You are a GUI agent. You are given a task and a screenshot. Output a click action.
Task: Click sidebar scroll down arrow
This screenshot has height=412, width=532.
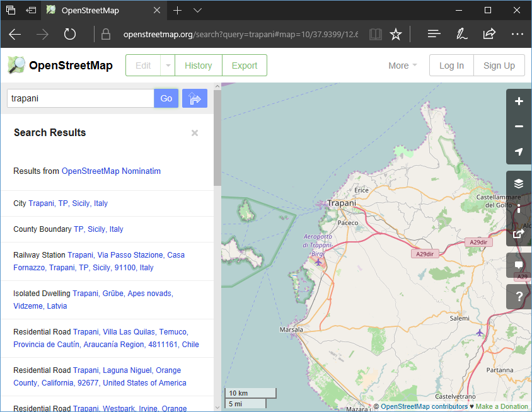[217, 407]
